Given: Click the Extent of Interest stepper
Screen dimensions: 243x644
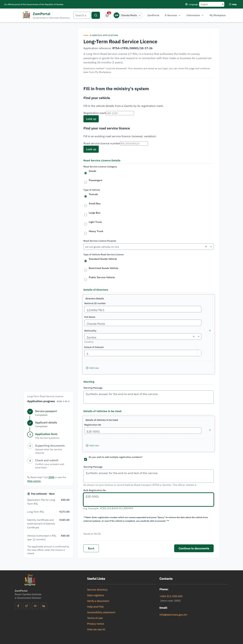Looking at the screenshot, I should tap(199, 353).
